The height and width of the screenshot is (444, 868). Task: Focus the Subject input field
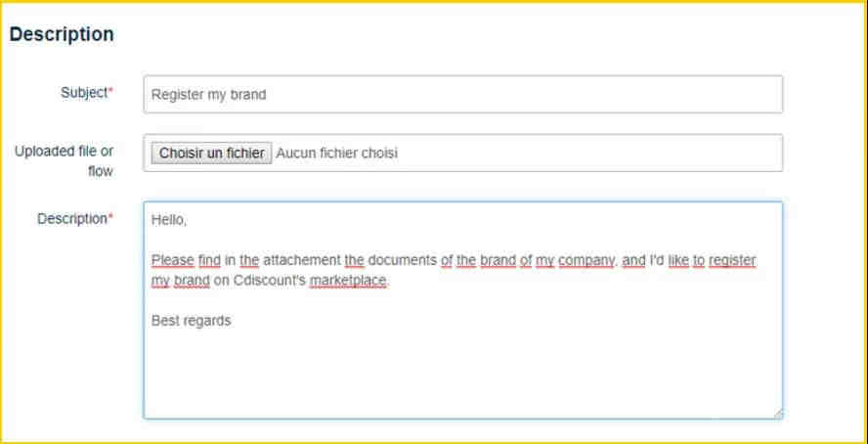point(462,94)
